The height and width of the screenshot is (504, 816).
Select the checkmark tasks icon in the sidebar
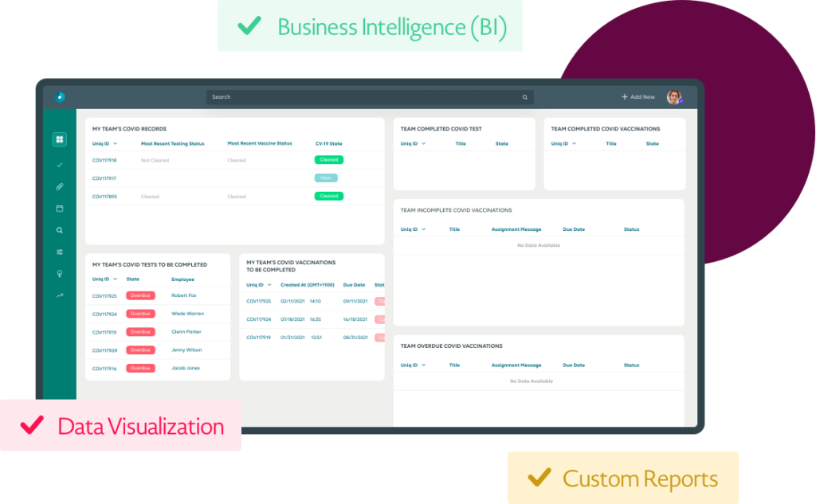59,165
